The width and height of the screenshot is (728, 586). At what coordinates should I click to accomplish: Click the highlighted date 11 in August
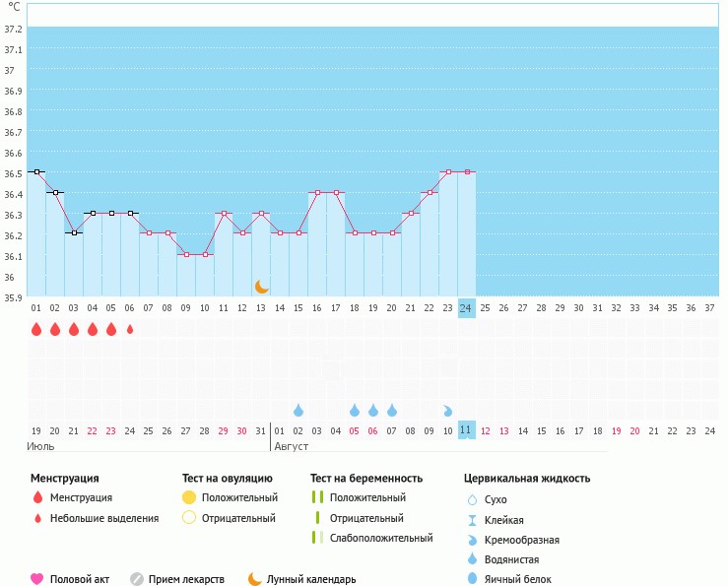point(467,431)
